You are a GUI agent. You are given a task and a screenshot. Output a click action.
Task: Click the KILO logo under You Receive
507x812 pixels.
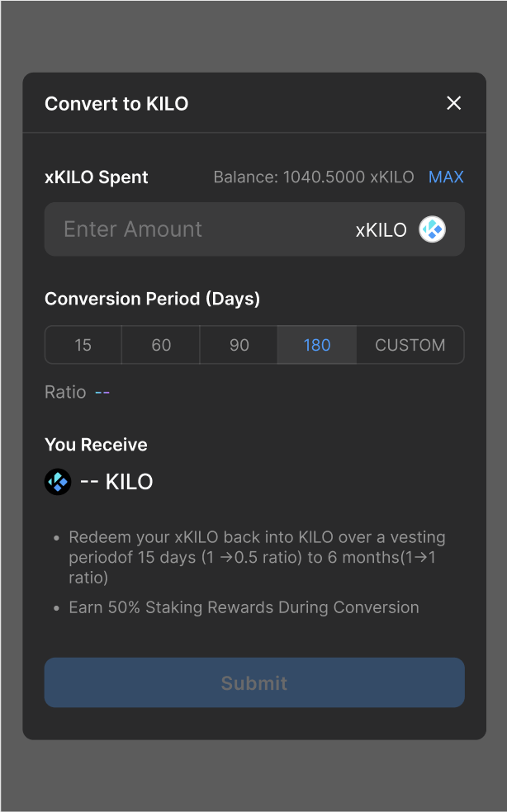58,482
